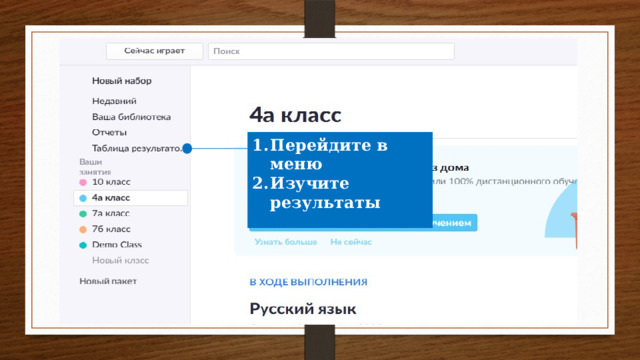Click the teal dot beside "Demo Class"
The height and width of the screenshot is (360, 640).
click(83, 245)
